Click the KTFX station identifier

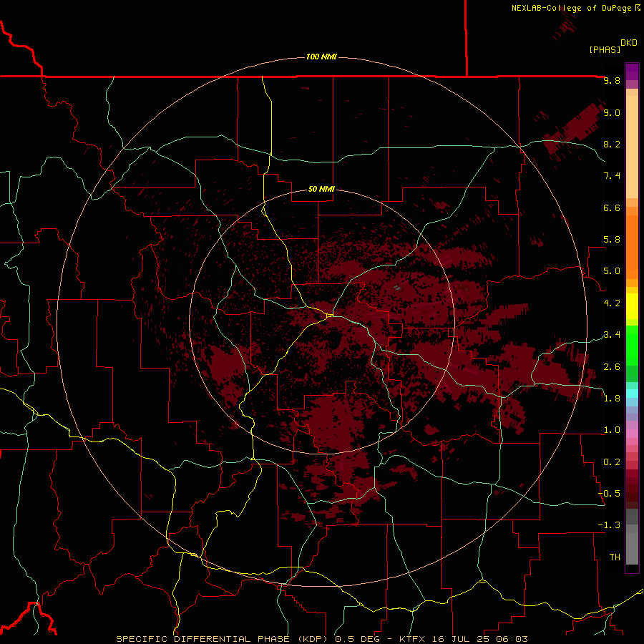point(411,639)
